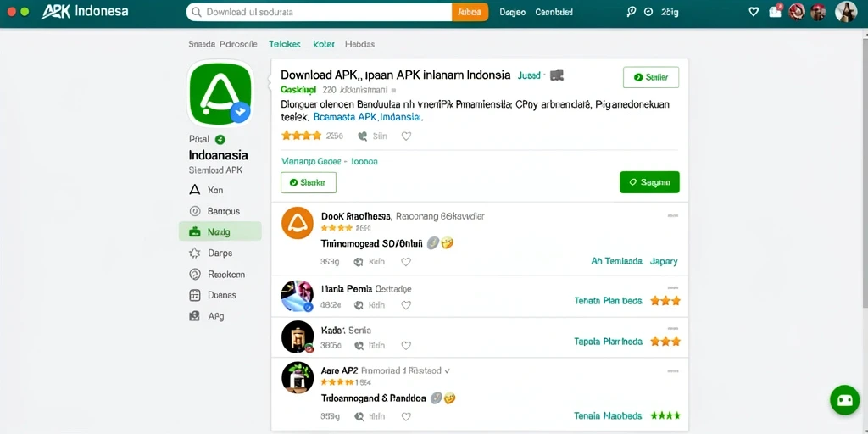
Task: Click the comment icon beside Siin
Action: pos(363,136)
